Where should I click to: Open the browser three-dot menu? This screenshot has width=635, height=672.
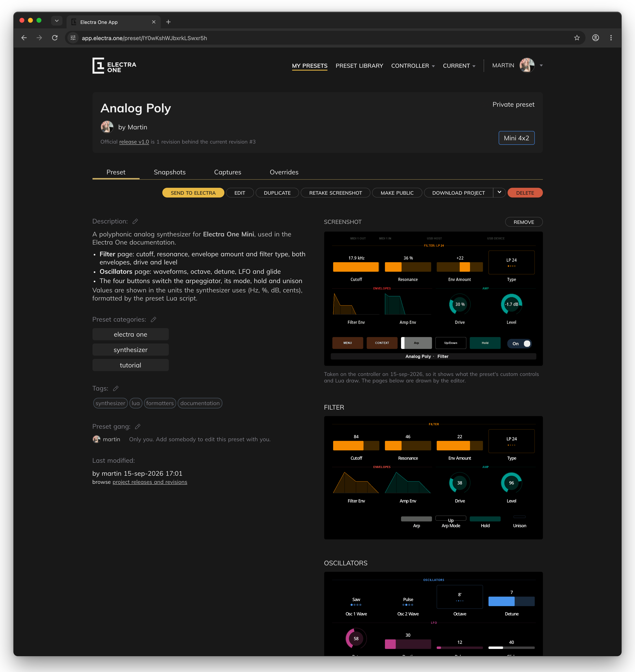(611, 38)
